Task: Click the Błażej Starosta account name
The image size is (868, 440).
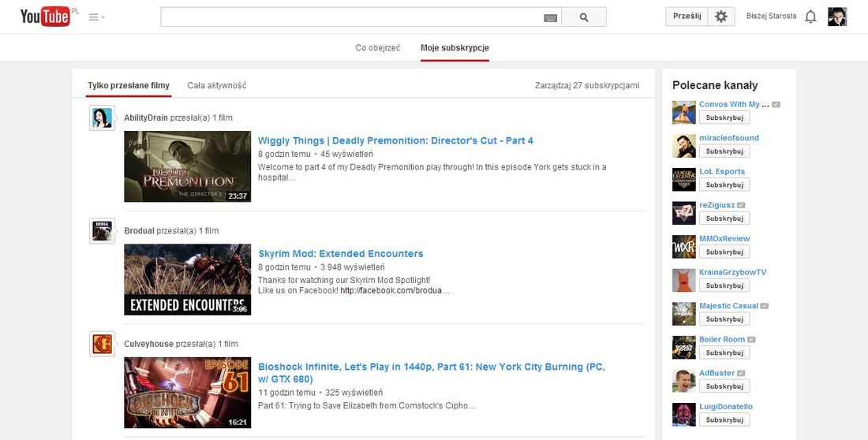Action: 771,16
